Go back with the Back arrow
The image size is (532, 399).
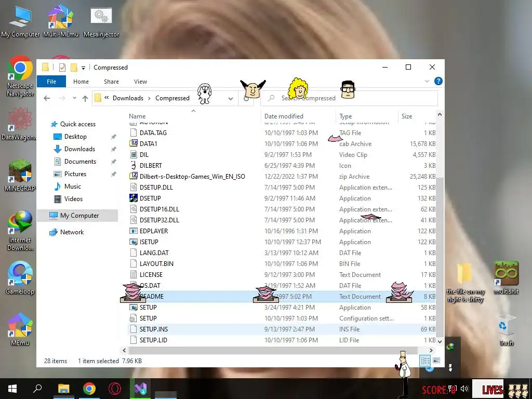[x=47, y=98]
